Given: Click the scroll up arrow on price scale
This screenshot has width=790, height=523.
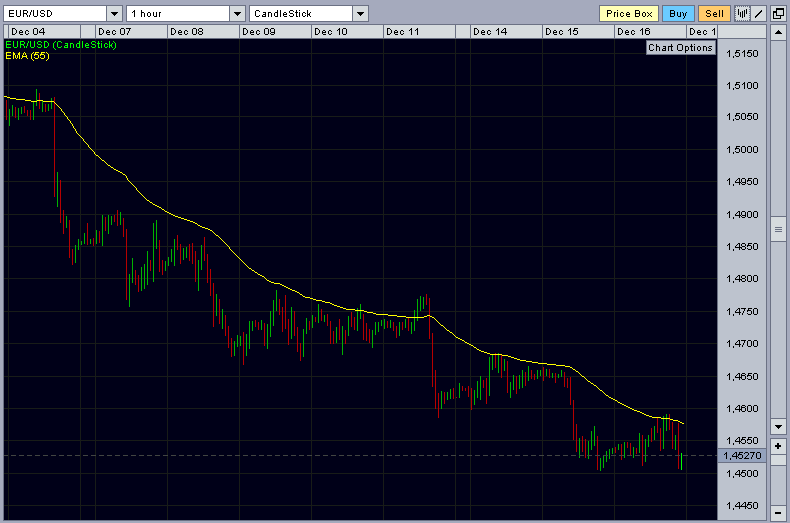Looking at the screenshot, I should (x=778, y=32).
